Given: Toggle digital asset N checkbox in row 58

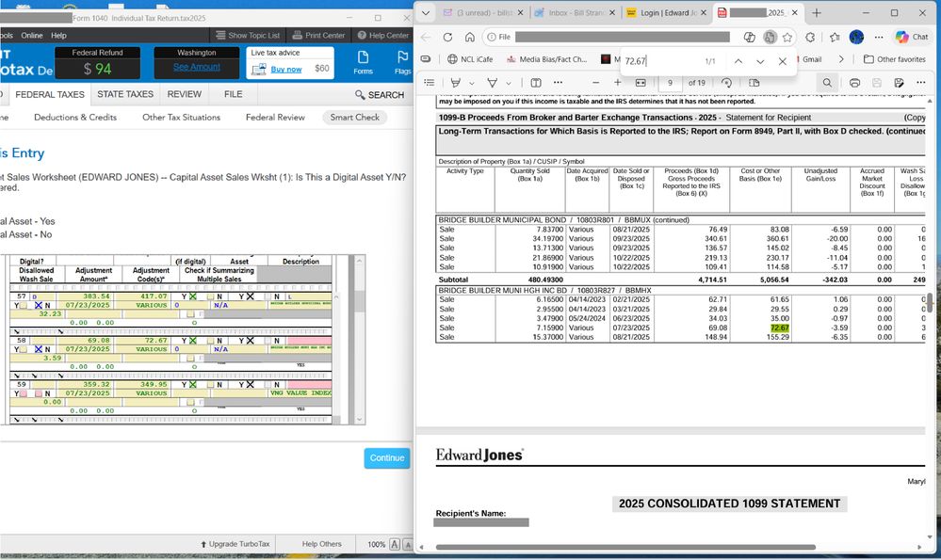Looking at the screenshot, I should [210, 341].
